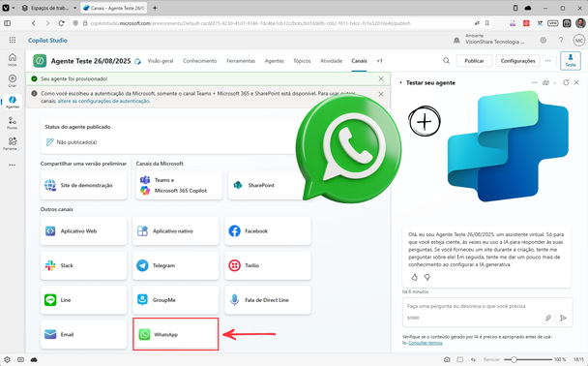Open Configurações button
588x366 pixels.
pyautogui.click(x=517, y=60)
